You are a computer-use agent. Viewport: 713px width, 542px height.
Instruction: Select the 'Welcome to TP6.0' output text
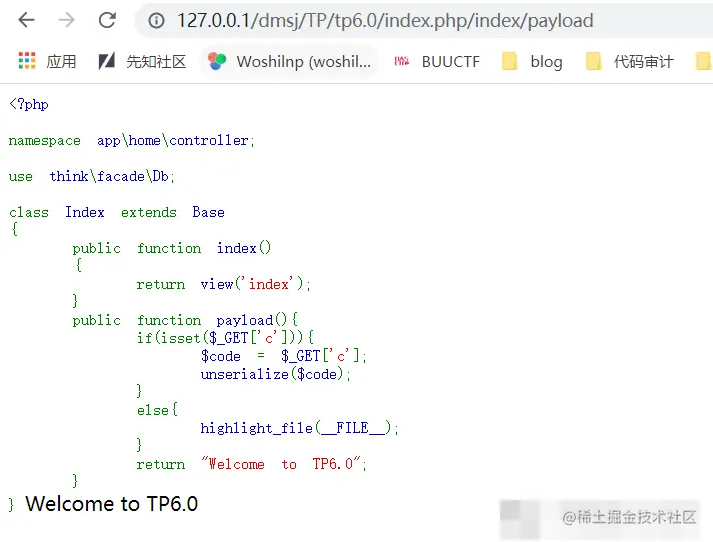111,504
